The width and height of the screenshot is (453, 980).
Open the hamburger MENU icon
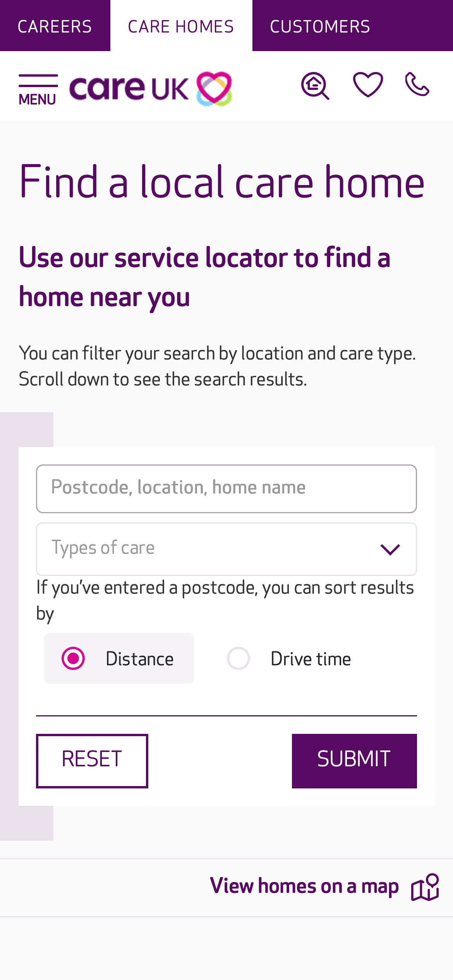[38, 81]
